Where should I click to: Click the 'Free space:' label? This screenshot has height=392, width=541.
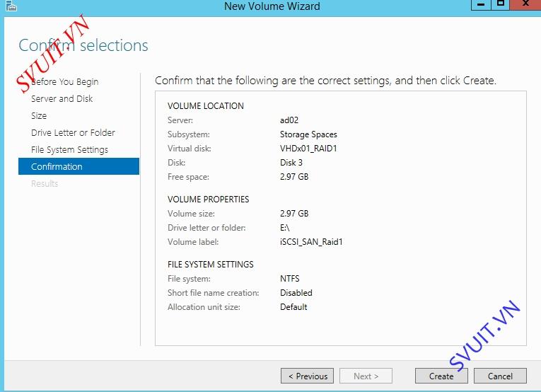coord(188,177)
